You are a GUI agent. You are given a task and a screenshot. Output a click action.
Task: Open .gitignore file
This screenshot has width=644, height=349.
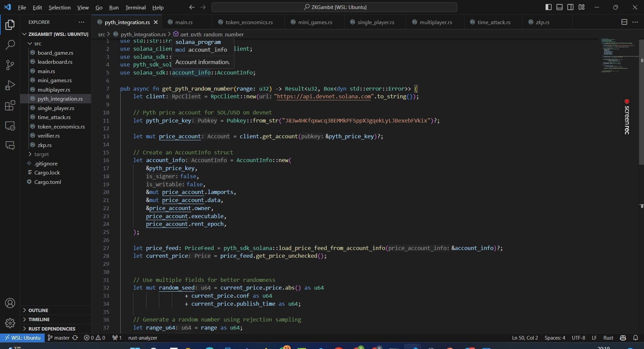56,163
